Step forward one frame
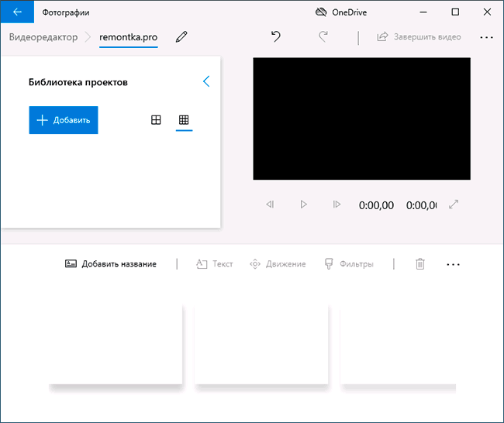The image size is (504, 423). pos(337,205)
